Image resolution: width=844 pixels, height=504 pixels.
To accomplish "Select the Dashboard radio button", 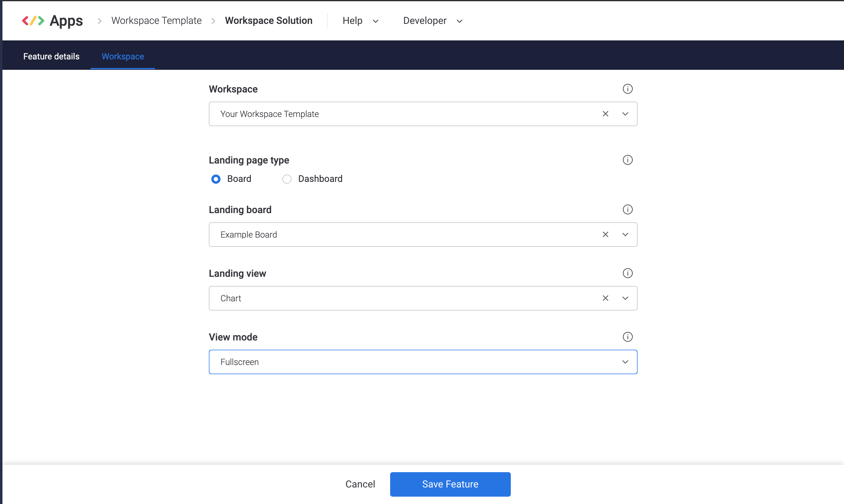I will 287,179.
